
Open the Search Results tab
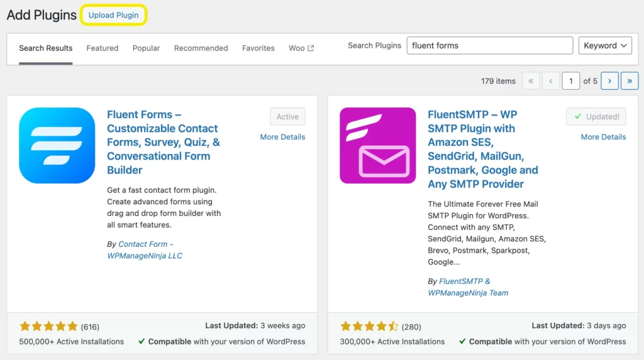tap(45, 48)
